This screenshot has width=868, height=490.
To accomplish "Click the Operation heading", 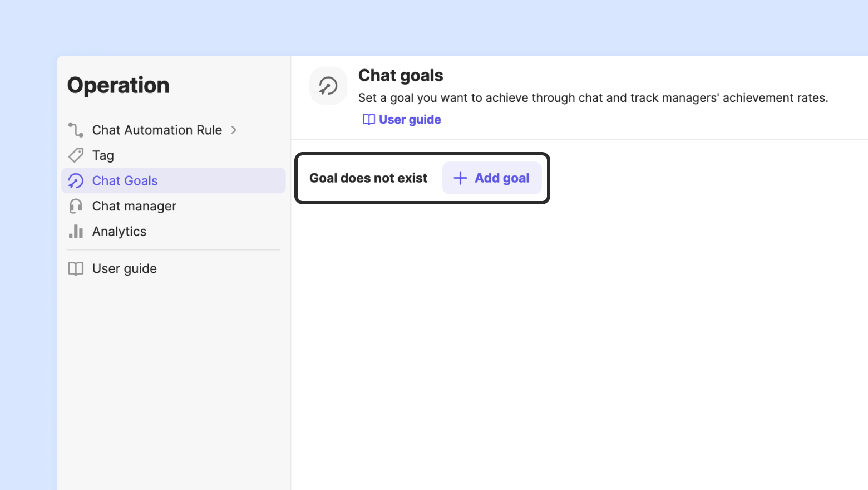I will [x=119, y=85].
